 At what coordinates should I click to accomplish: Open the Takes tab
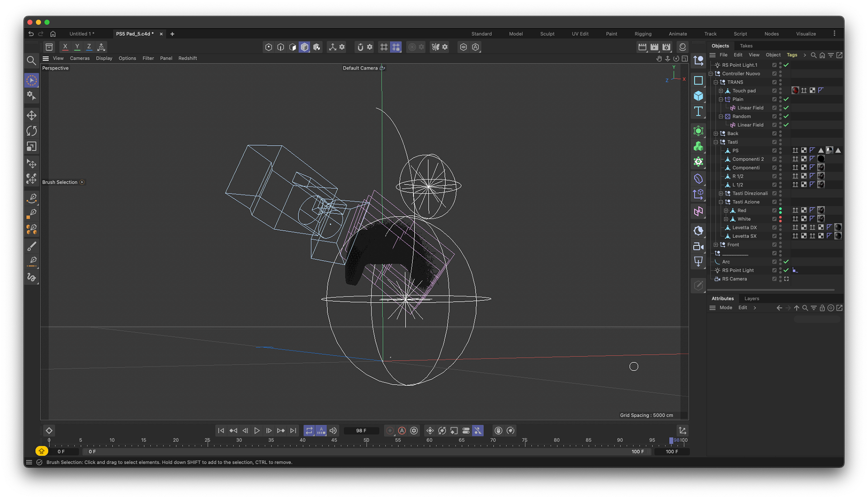click(746, 46)
